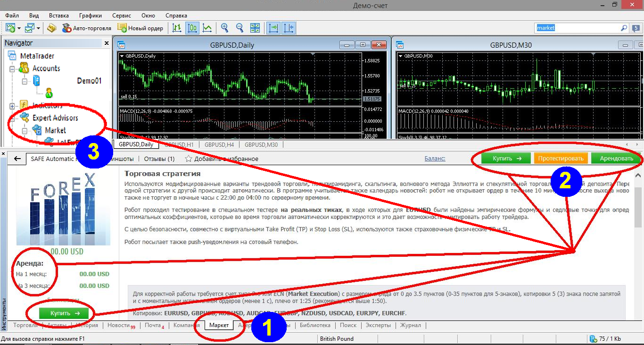Collapse the Accounts tree node
The width and height of the screenshot is (644, 345).
click(12, 69)
